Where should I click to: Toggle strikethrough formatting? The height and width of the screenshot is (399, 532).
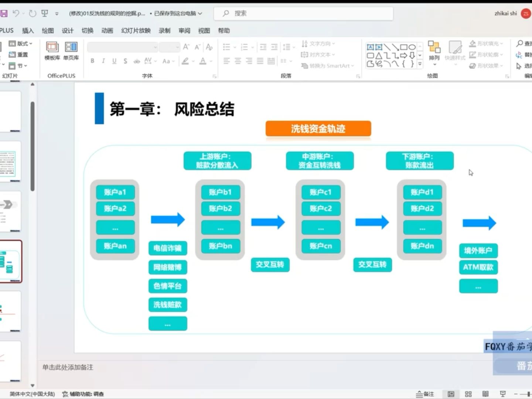click(x=137, y=61)
